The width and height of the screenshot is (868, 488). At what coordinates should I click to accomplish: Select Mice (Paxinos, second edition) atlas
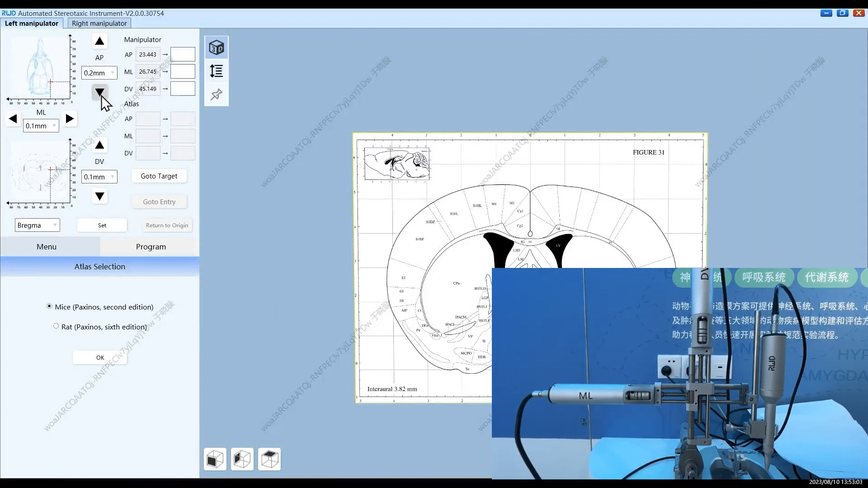point(49,306)
